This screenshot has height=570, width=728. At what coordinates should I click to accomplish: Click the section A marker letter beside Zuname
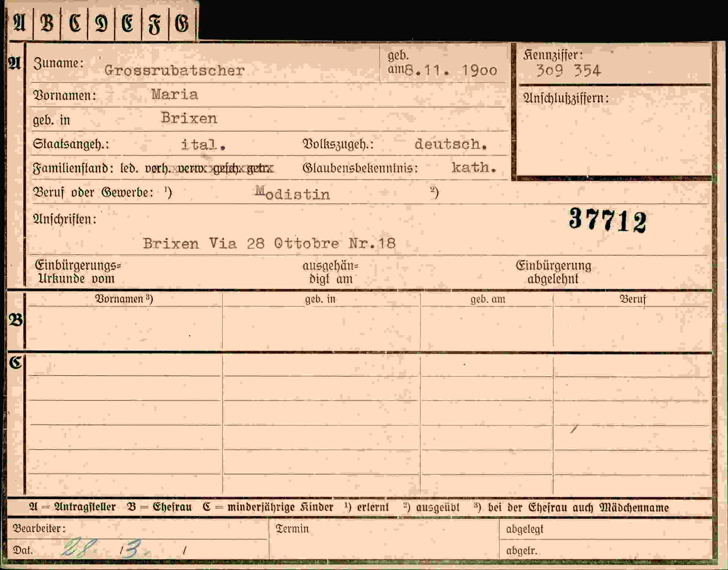pyautogui.click(x=14, y=63)
